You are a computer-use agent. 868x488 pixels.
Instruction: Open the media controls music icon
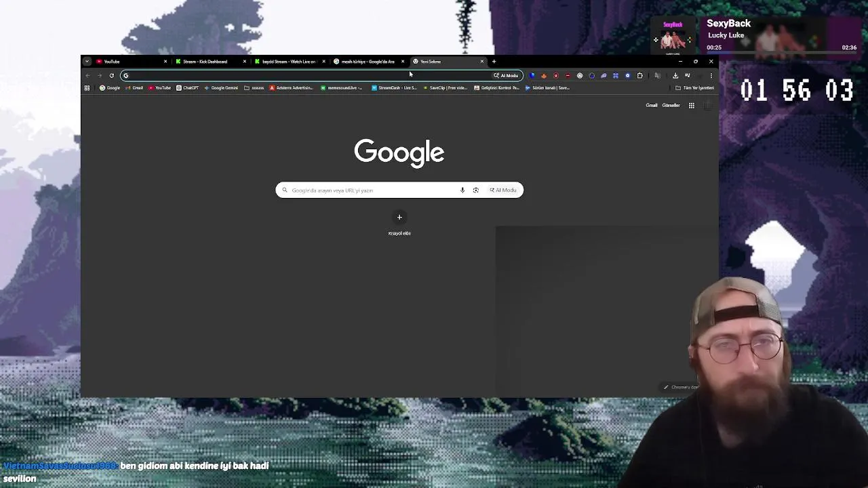(x=688, y=75)
